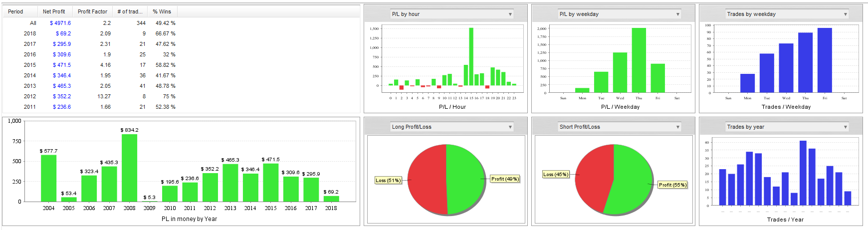Open the P/L by weekday dropdown
Viewport: 868px width, 230px height.
point(620,14)
